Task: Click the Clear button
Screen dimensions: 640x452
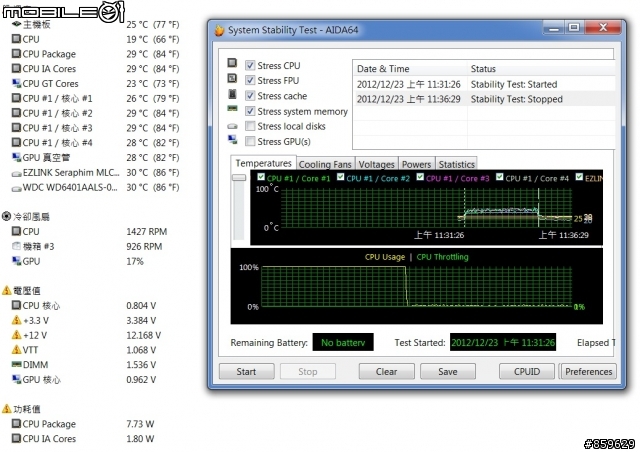Action: [387, 372]
